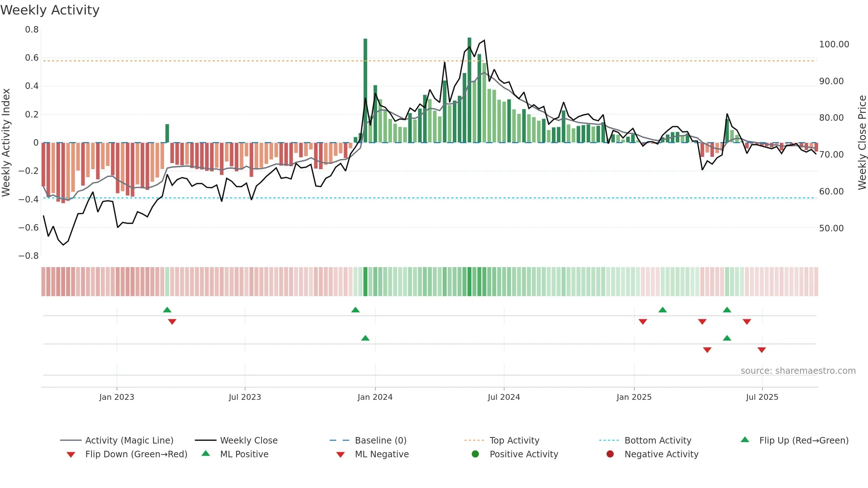Toggle the Activity (Magic Line) legend entry

117,440
